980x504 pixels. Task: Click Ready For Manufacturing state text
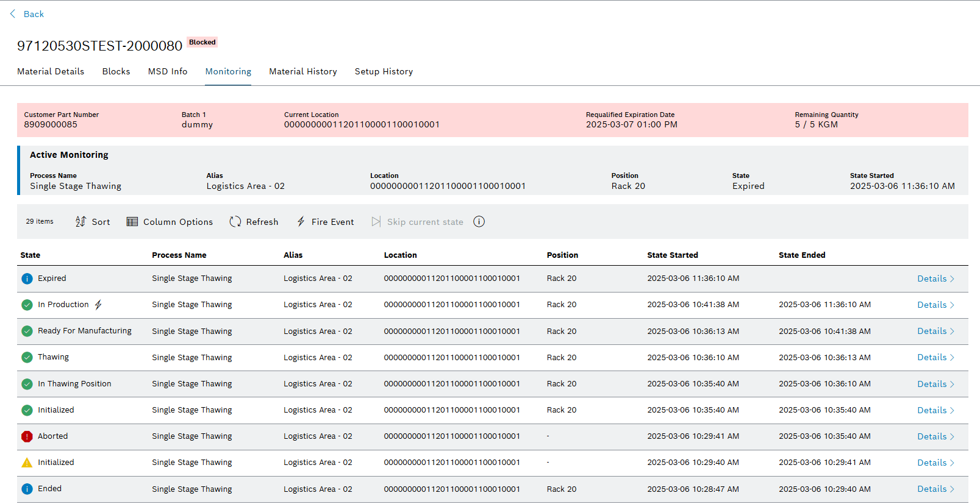(85, 331)
